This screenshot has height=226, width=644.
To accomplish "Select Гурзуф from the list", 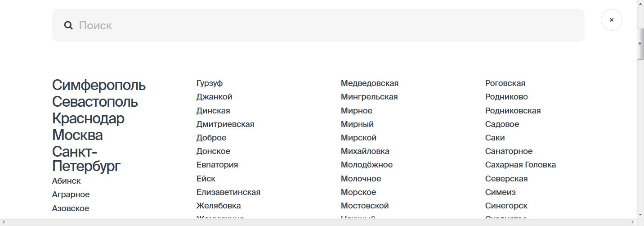I will [210, 83].
